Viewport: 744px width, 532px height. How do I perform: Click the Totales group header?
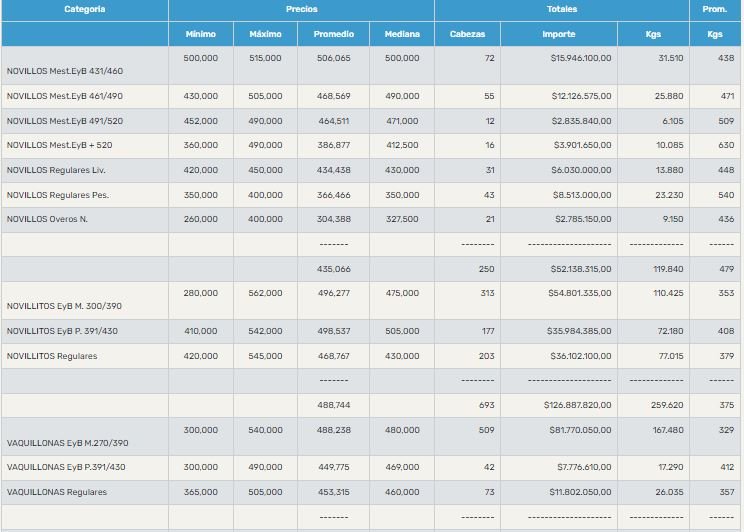tap(561, 10)
